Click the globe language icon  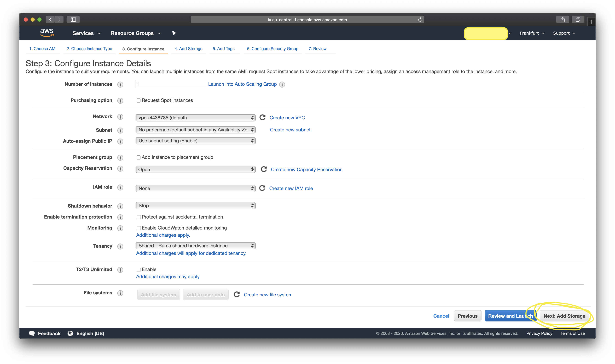pyautogui.click(x=70, y=333)
